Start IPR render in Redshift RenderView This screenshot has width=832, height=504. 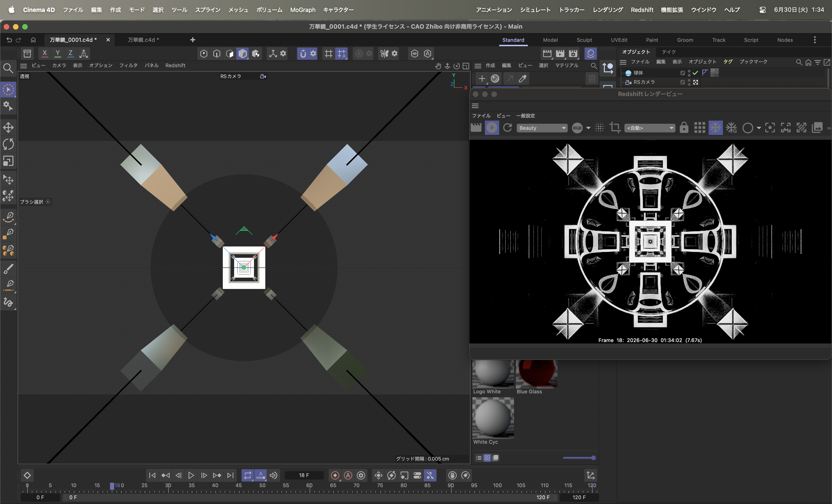tap(492, 128)
